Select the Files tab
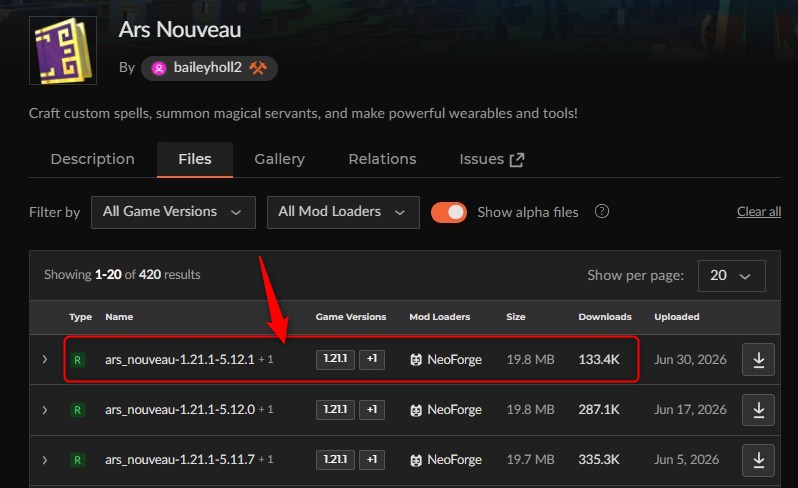Screen dimensions: 798x488 click(x=195, y=159)
